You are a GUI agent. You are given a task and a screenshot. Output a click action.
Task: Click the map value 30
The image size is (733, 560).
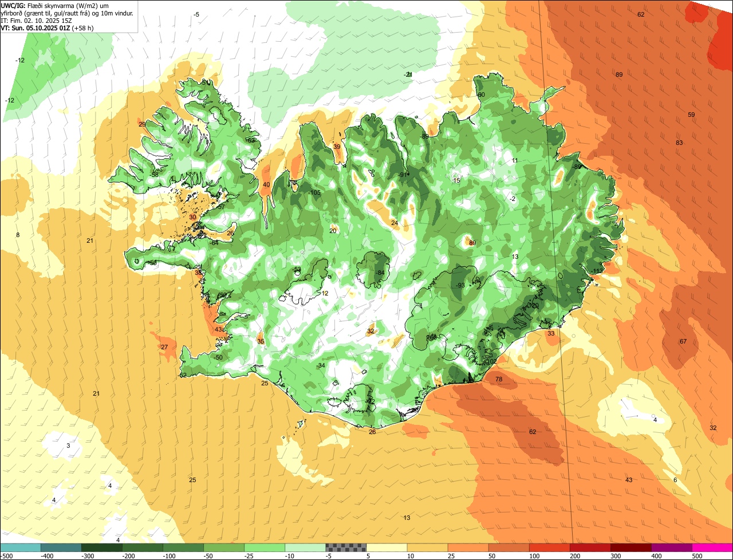(x=192, y=217)
